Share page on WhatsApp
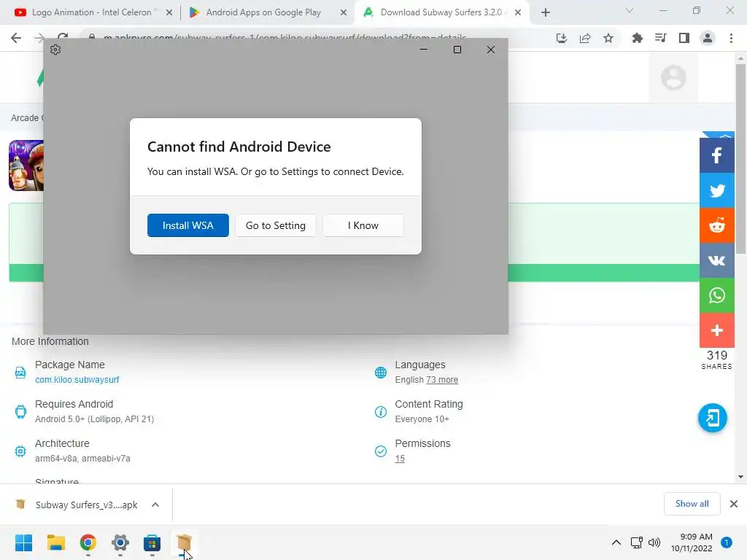Image resolution: width=747 pixels, height=560 pixels. coord(716,295)
